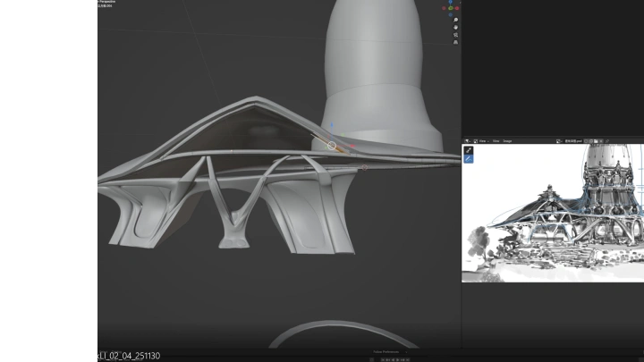Open the Follow Preferences playback dropdown
644x362 pixels.
389,352
